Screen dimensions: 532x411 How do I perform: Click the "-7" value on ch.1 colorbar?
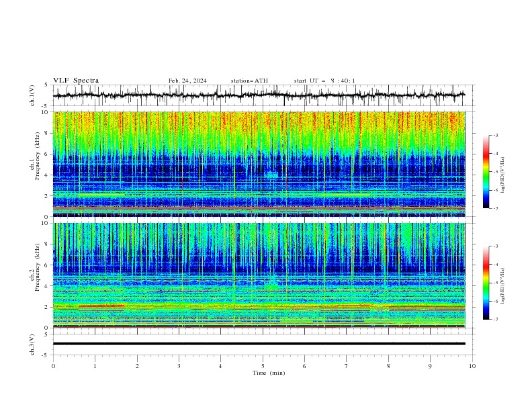click(x=495, y=208)
